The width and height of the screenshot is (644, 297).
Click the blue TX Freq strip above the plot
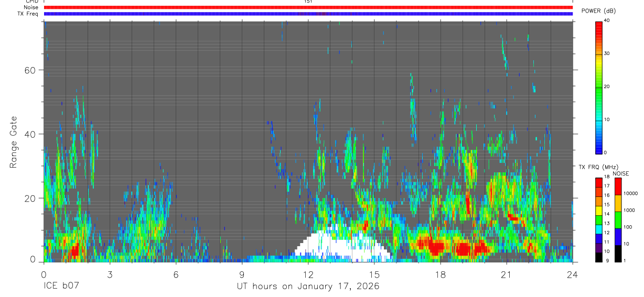pyautogui.click(x=308, y=14)
